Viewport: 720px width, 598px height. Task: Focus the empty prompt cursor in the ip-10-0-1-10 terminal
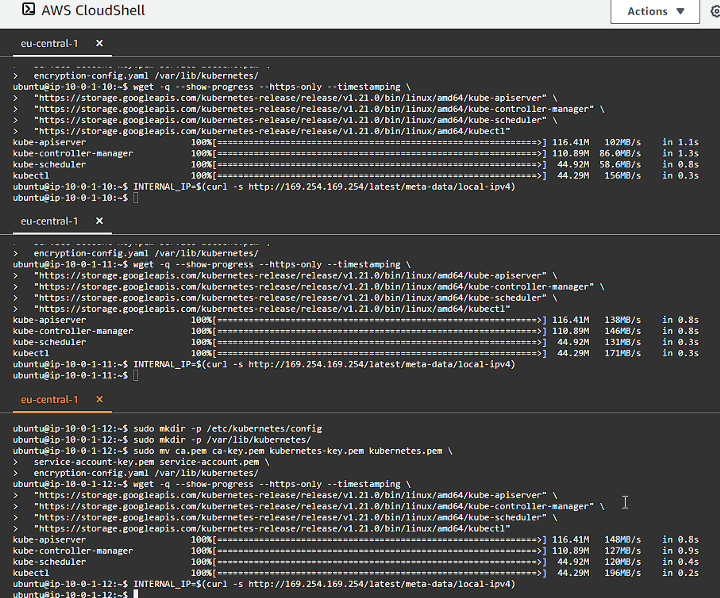pyautogui.click(x=135, y=198)
